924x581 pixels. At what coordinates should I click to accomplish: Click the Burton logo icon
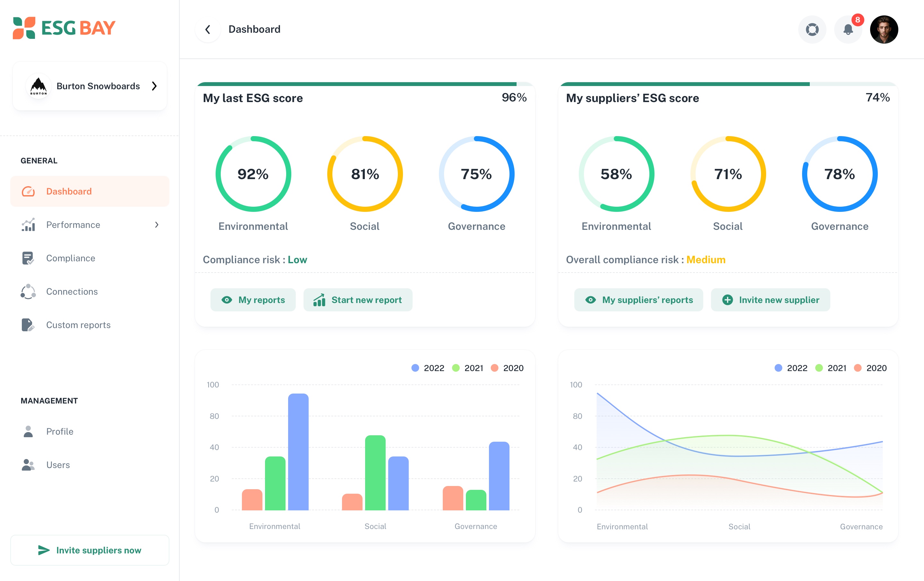coord(38,86)
